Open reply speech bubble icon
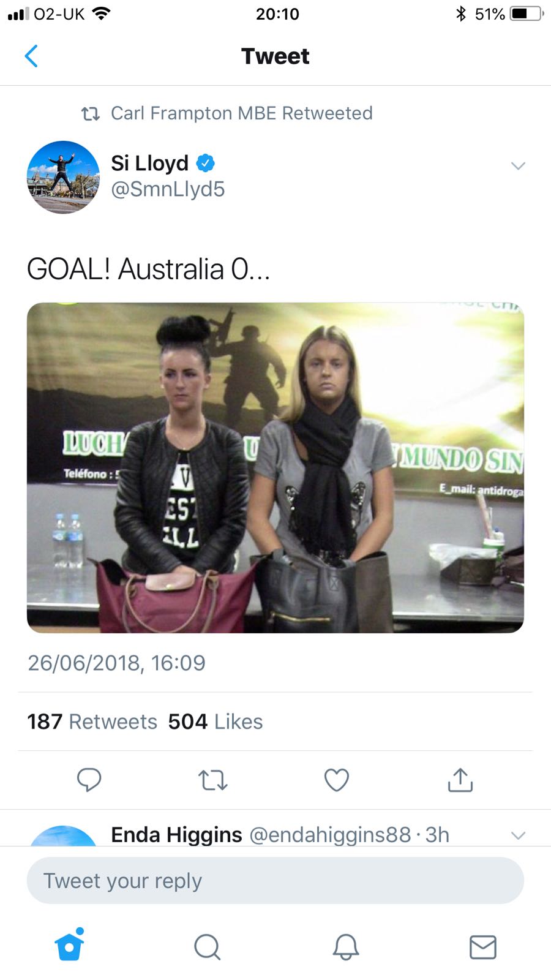 tap(89, 780)
